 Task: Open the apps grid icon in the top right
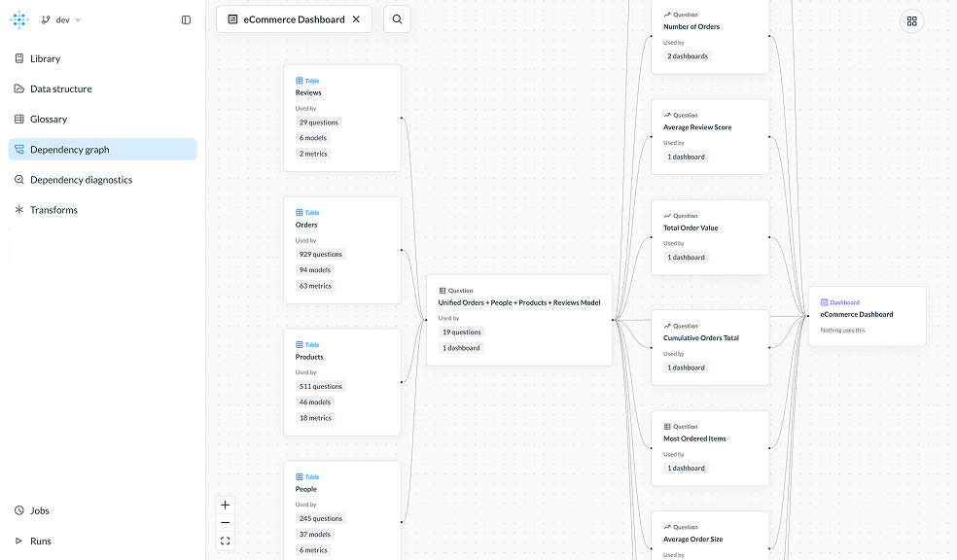point(911,19)
